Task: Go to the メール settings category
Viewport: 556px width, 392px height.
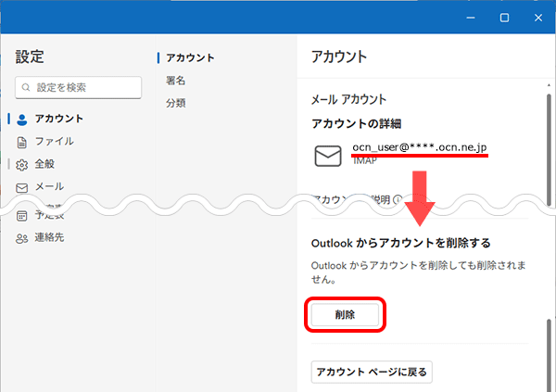Action: point(49,186)
